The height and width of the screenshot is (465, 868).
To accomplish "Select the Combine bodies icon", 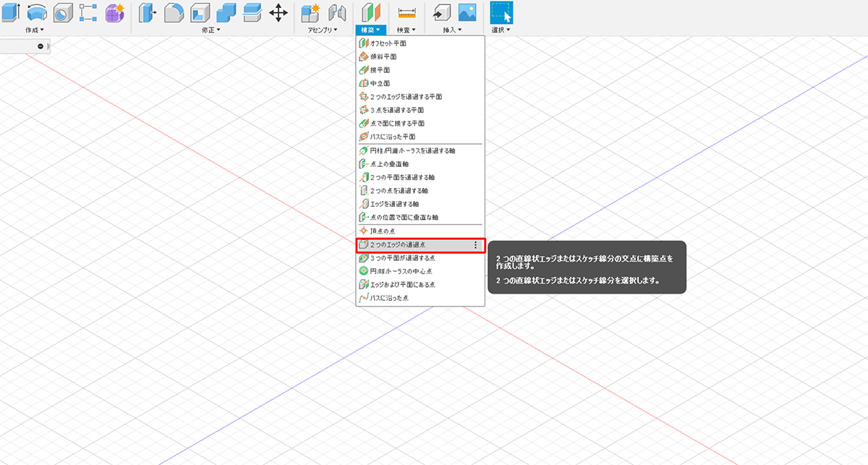I will [226, 12].
